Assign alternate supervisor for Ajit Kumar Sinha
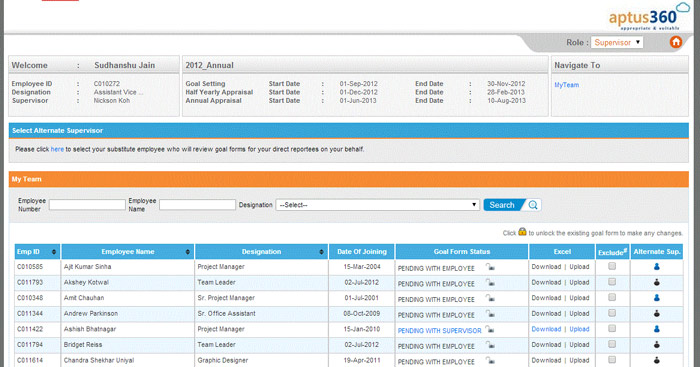Screen dimensions: 700x367 tap(656, 267)
